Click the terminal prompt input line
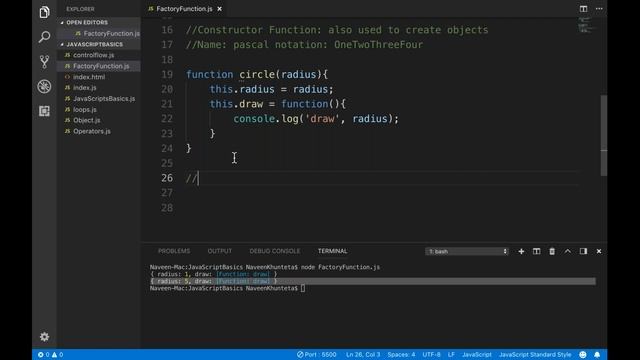The image size is (640, 360). click(x=227, y=289)
